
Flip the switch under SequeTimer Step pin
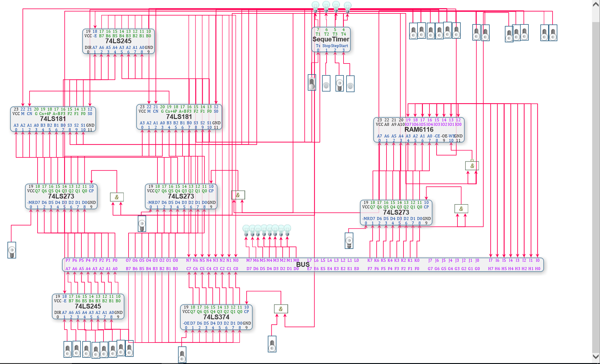(339, 83)
